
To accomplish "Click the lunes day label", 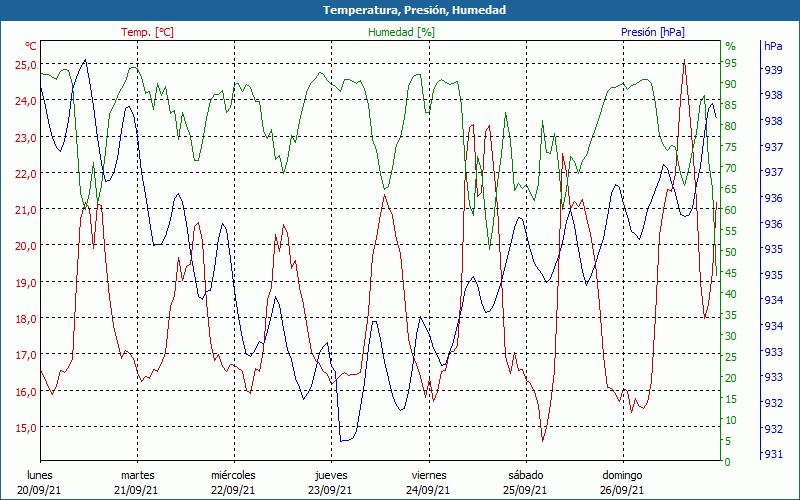I will click(40, 476).
